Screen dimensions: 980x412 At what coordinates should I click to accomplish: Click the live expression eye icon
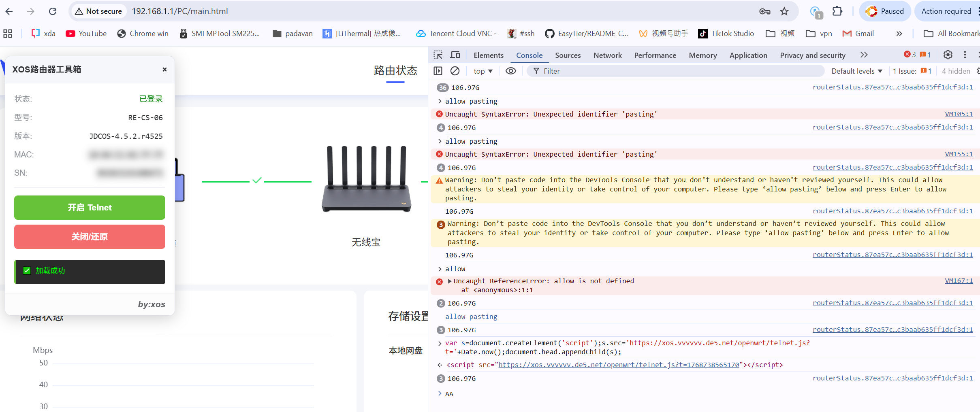coord(511,71)
